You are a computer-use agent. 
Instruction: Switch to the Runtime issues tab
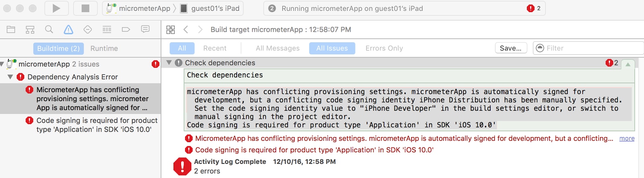click(104, 48)
